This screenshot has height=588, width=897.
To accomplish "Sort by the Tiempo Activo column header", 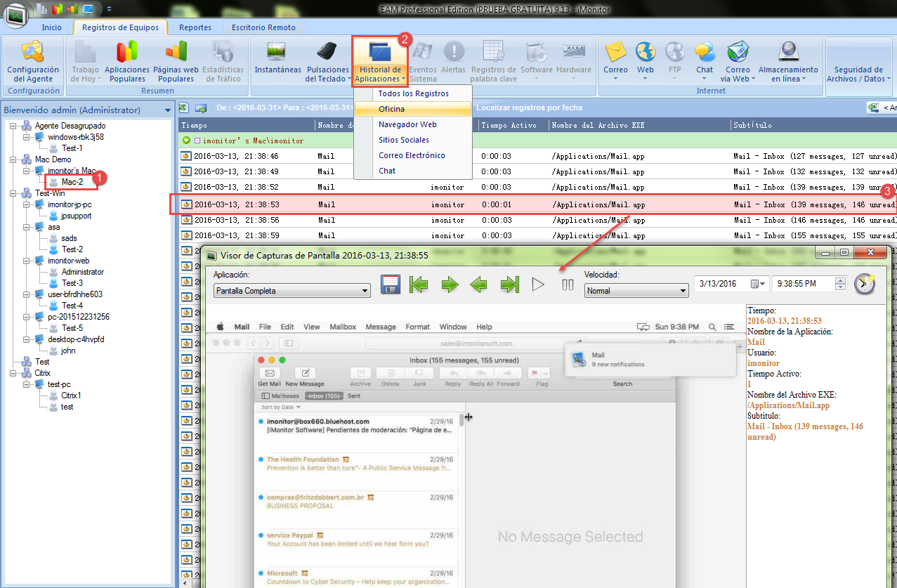I will click(x=512, y=125).
